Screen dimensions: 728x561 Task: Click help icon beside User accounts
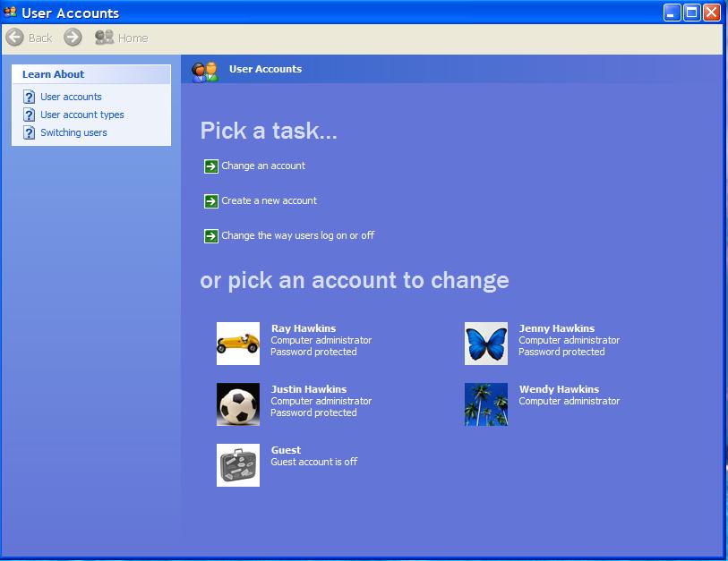pyautogui.click(x=29, y=97)
